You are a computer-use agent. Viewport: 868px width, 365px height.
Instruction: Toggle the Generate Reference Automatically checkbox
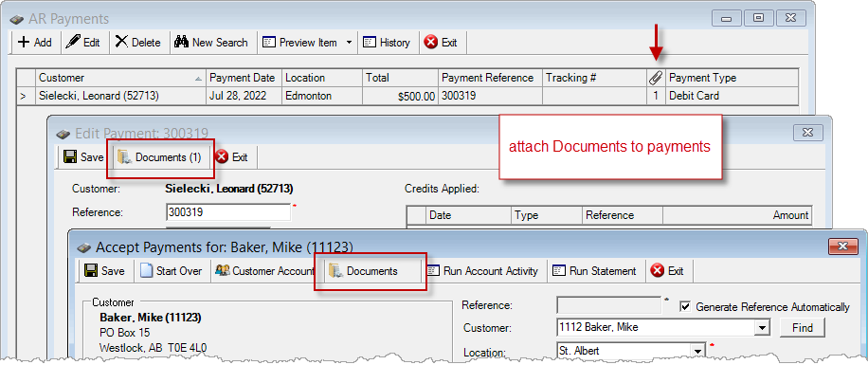click(685, 306)
